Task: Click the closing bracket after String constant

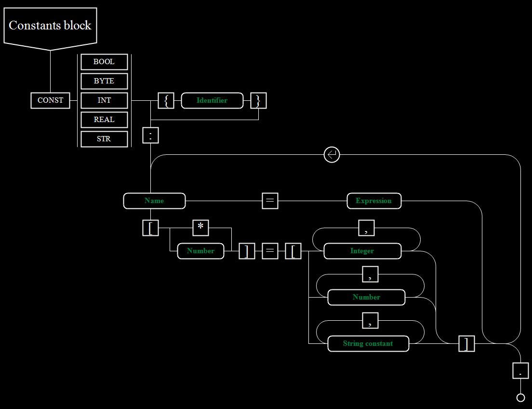Action: coord(466,343)
